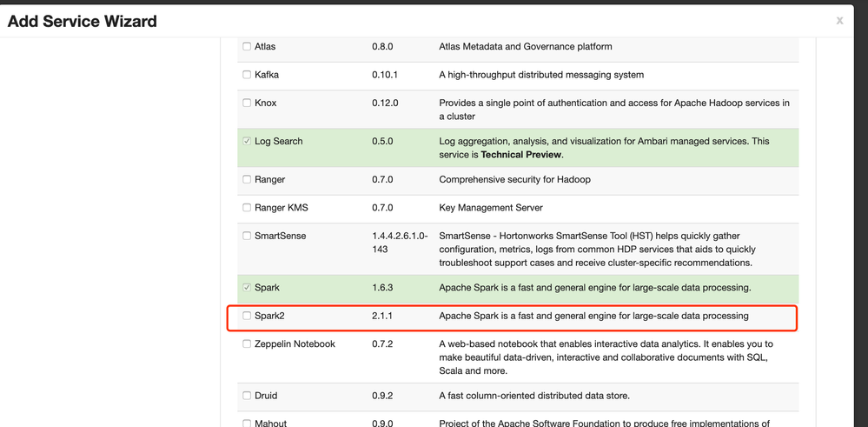Check the Zeppelin Notebook checkbox
Image resolution: width=868 pixels, height=427 pixels.
click(x=247, y=344)
